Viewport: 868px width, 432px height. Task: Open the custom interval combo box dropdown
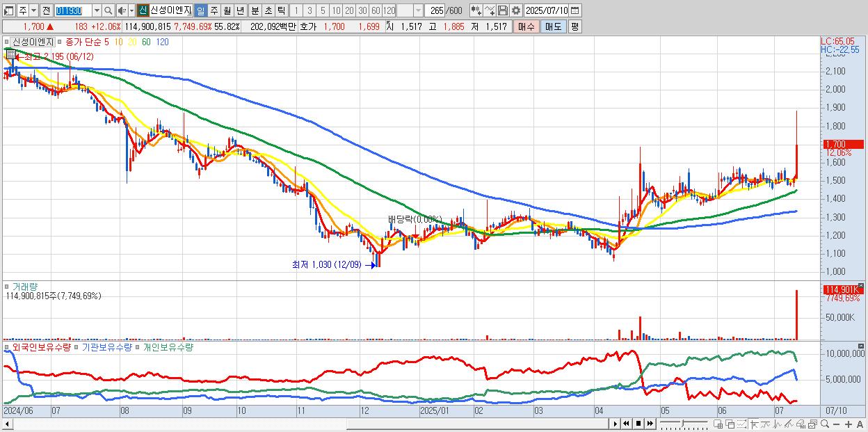[417, 10]
